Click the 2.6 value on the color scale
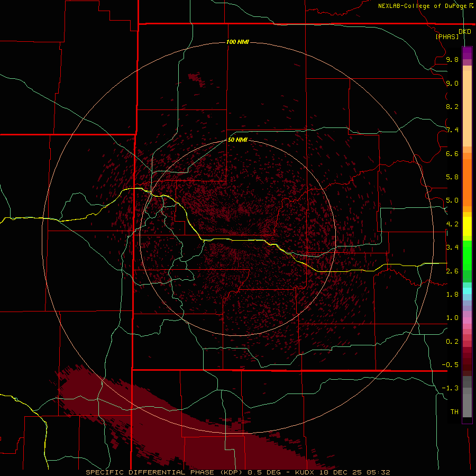This screenshot has width=476, height=476. click(452, 271)
